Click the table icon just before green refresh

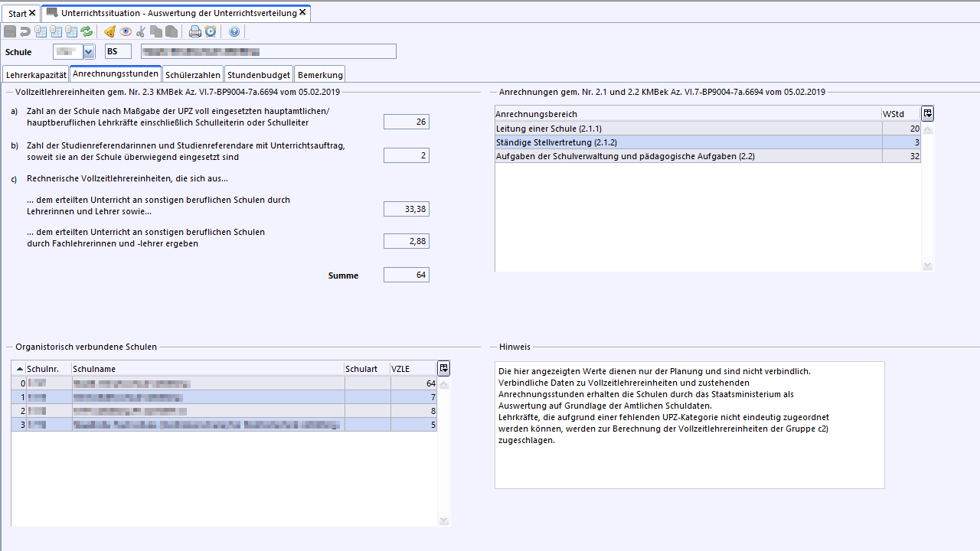pos(71,31)
